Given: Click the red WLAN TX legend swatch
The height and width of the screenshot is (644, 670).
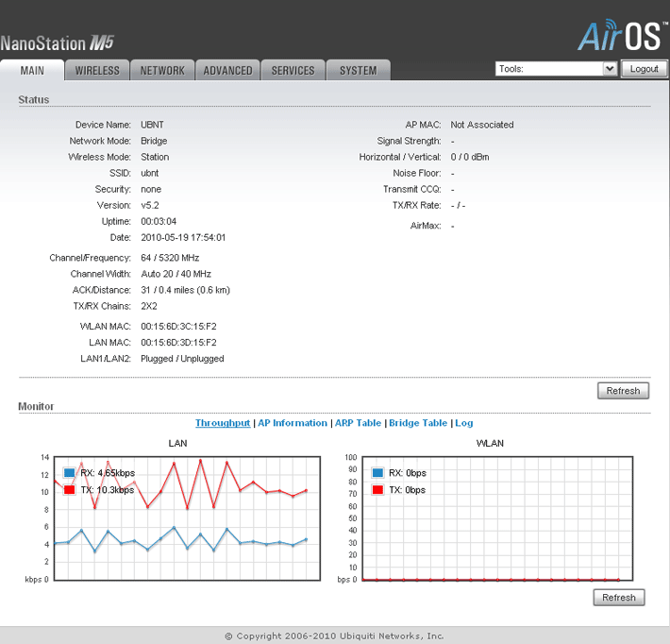Looking at the screenshot, I should (x=377, y=490).
